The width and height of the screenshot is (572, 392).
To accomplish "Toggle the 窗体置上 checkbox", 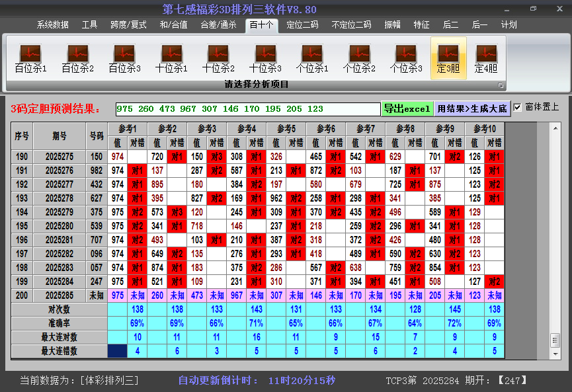I will 518,107.
